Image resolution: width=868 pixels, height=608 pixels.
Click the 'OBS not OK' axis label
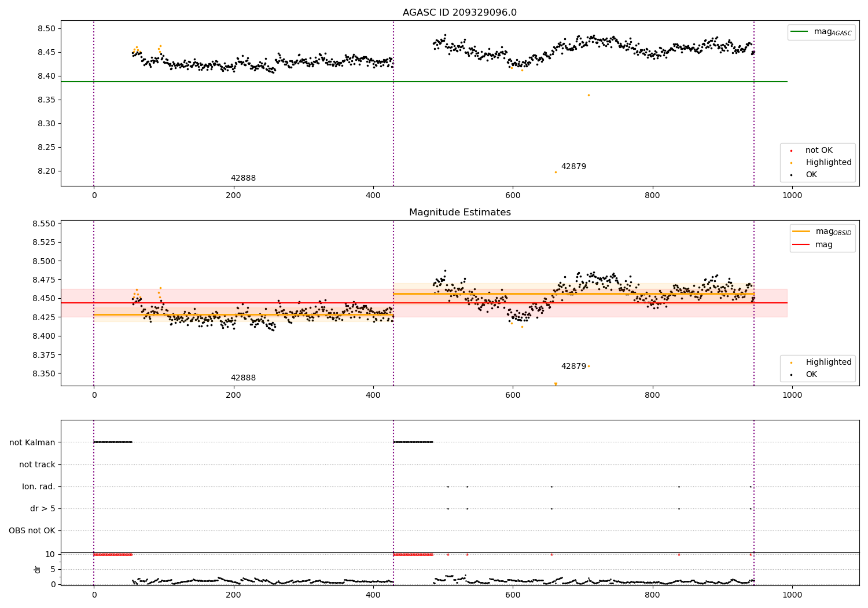tap(32, 531)
